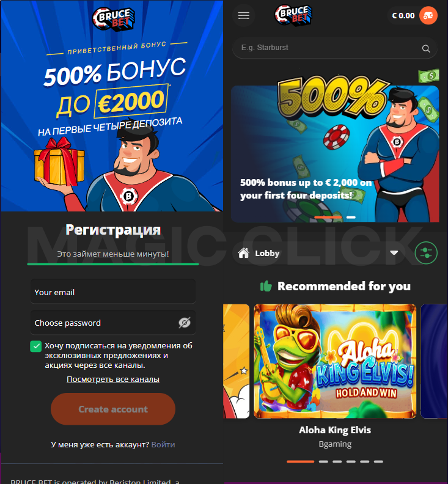Uncheck the notifications subscription checkbox

(36, 346)
